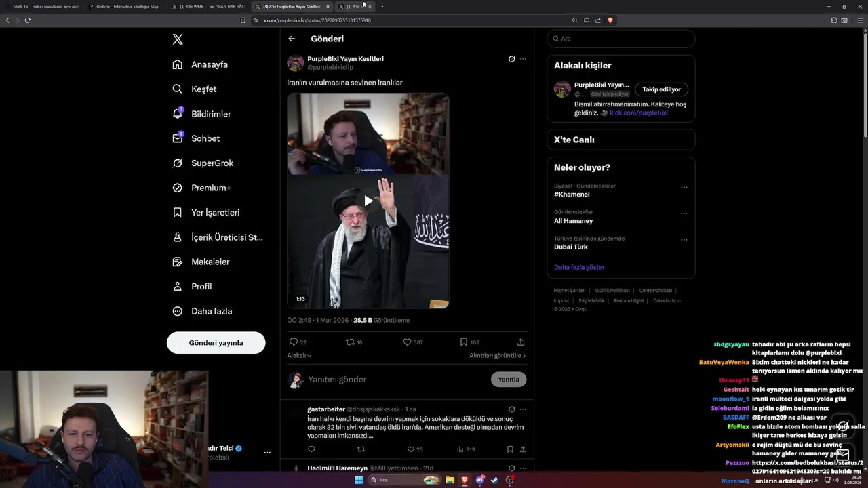Open File Explorer from taskbar
The width and height of the screenshot is (868, 488).
click(450, 480)
